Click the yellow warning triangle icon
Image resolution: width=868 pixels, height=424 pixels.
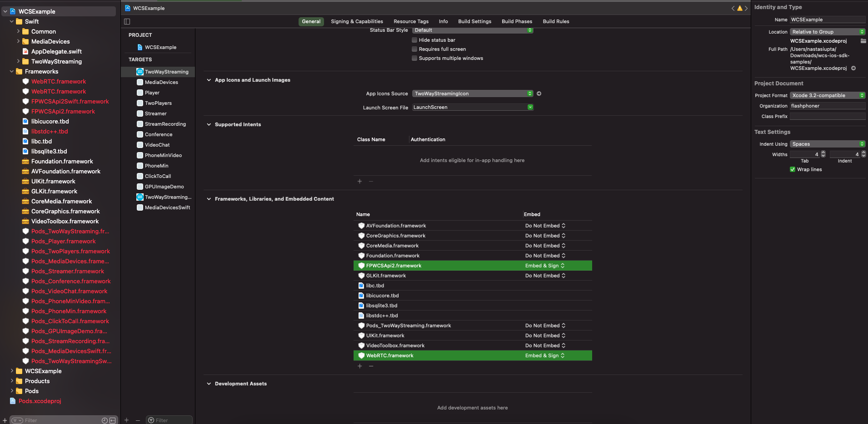739,8
